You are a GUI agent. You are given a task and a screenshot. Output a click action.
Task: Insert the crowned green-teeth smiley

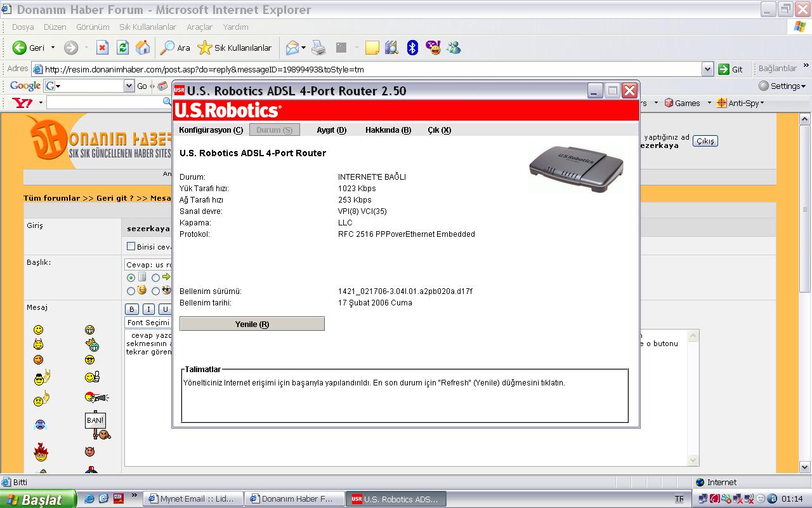click(x=93, y=345)
